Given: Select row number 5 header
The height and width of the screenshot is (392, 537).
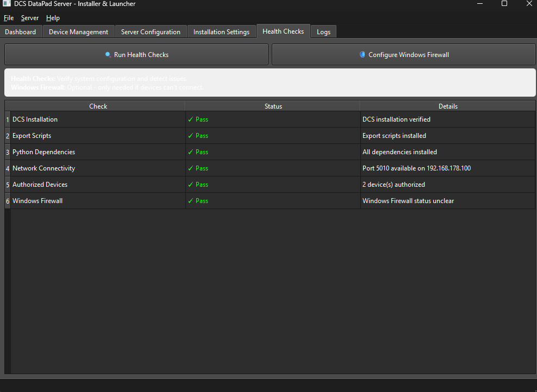Looking at the screenshot, I should [8, 185].
